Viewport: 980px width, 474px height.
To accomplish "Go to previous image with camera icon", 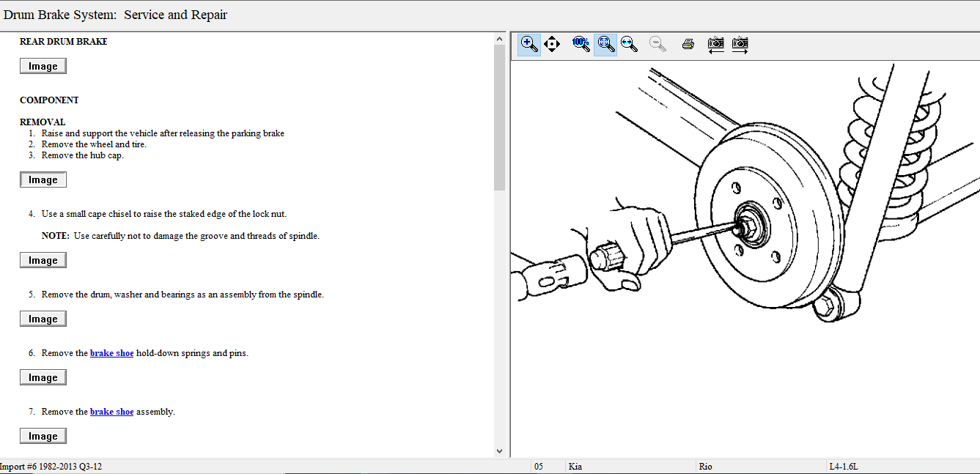I will pos(715,44).
